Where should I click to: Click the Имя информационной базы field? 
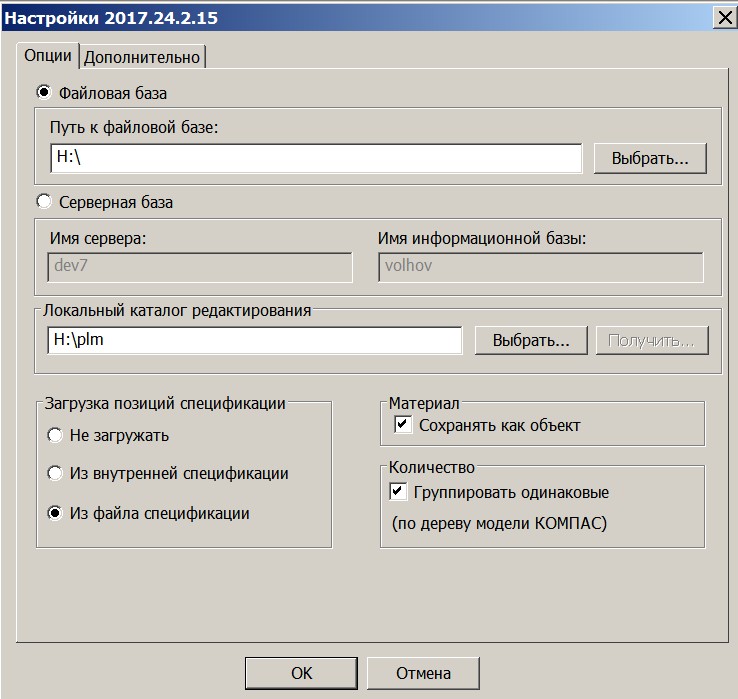[540, 267]
